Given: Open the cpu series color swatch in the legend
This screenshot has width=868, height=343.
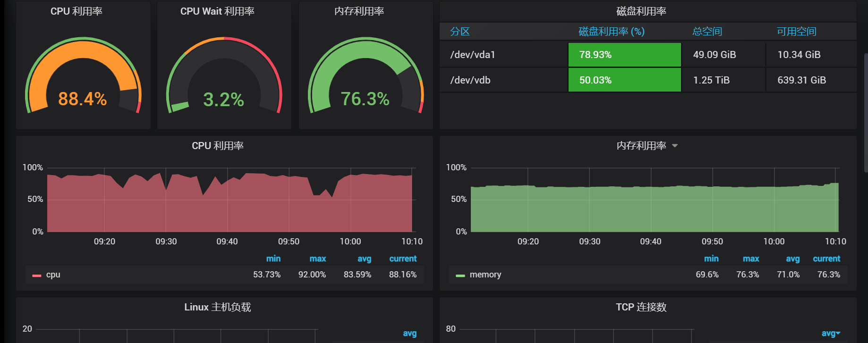Looking at the screenshot, I should 36,275.
